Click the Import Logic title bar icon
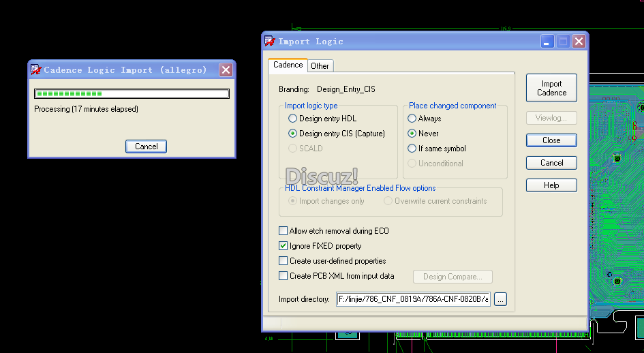This screenshot has height=353, width=644. point(270,41)
